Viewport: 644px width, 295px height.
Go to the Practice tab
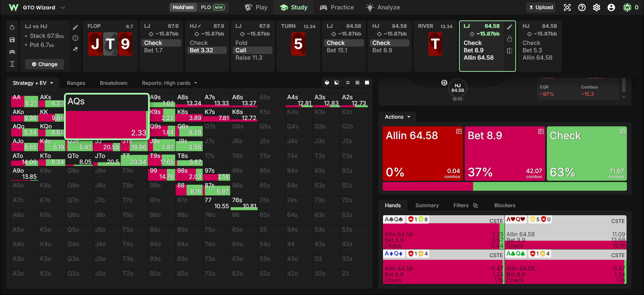[337, 7]
